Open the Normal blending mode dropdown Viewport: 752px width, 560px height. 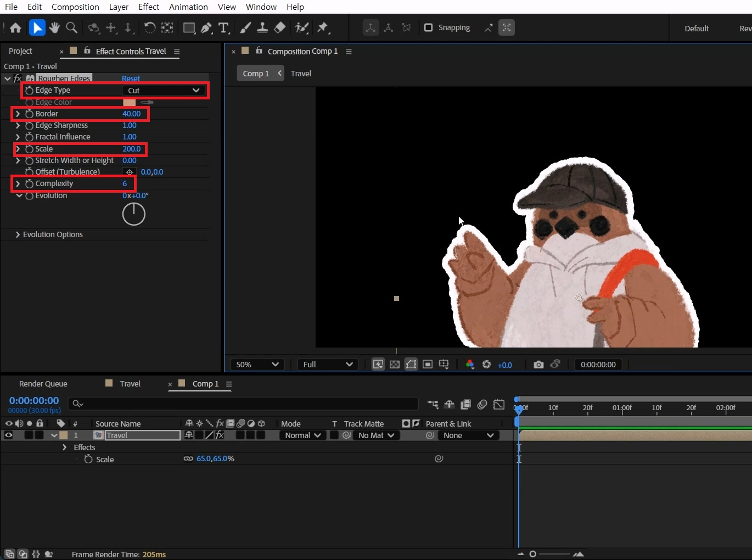pyautogui.click(x=302, y=435)
